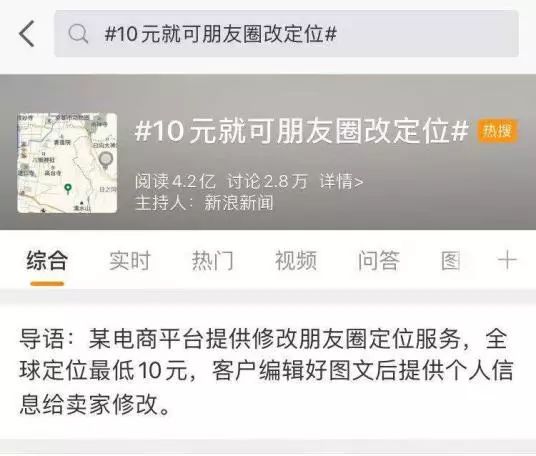Screen dimensions: 536x456
Task: Tap the plus icon beside tabs
Action: 507,260
